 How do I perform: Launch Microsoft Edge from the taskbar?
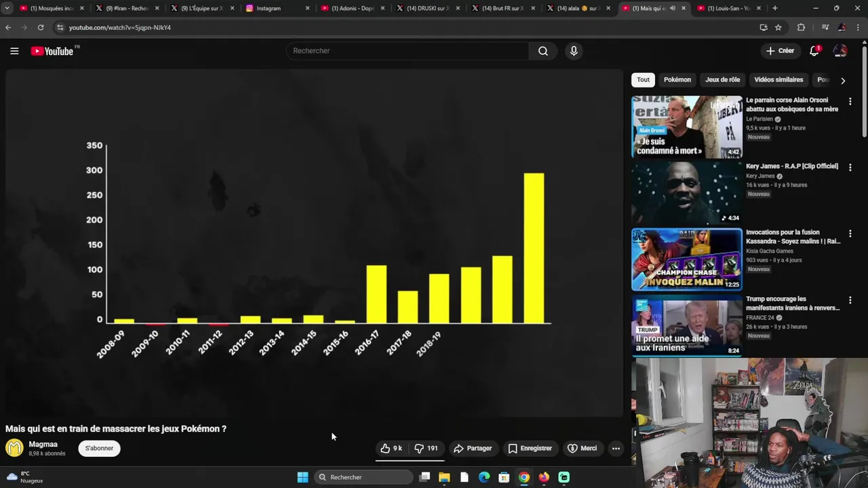tap(484, 477)
